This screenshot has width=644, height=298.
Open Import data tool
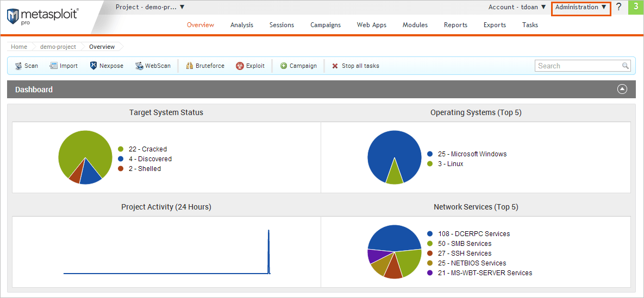tap(54, 66)
